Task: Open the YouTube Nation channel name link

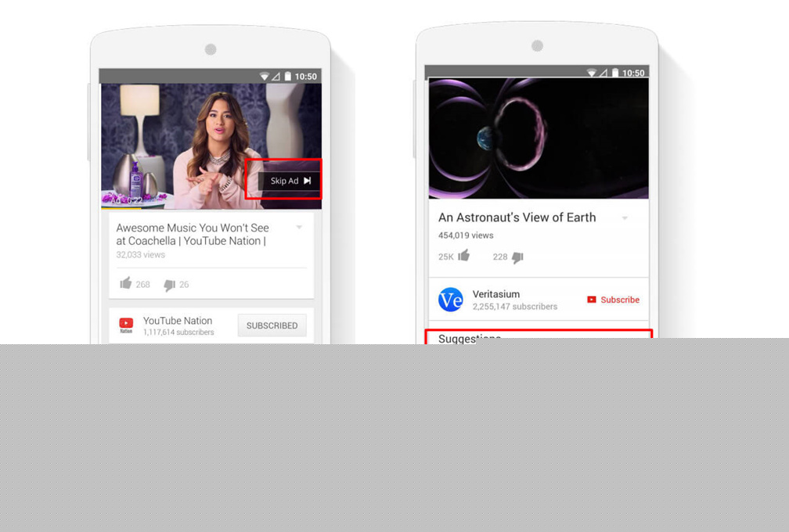Action: [177, 320]
